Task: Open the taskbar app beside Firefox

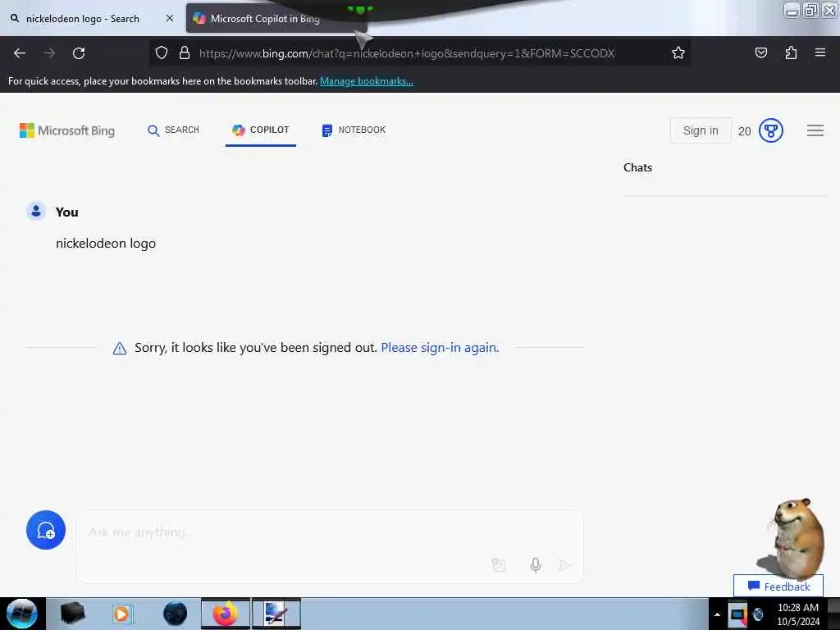Action: click(x=276, y=614)
